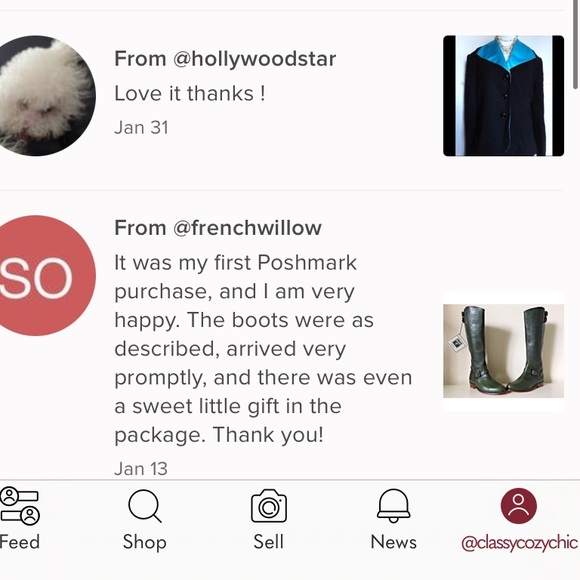Screen dimensions: 580x580
Task: Open the green boots listing thumbnail
Action: [x=503, y=351]
